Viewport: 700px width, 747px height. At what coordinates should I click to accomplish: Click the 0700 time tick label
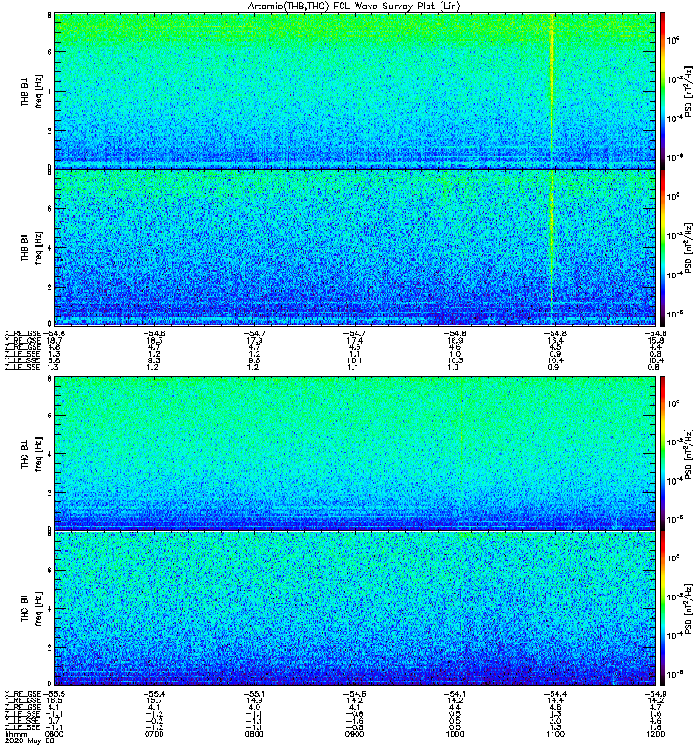coord(154,734)
